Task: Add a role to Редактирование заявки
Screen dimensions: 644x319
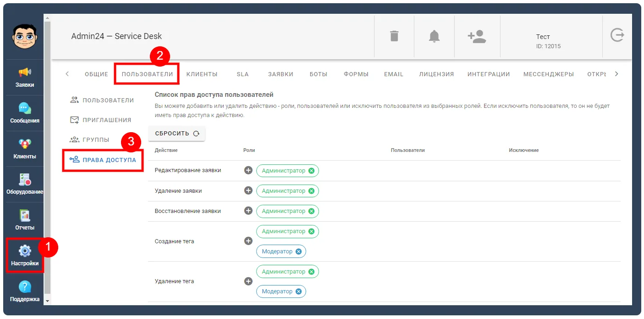Action: [x=248, y=170]
